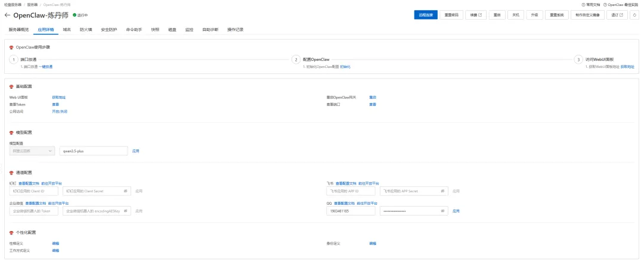The height and width of the screenshot is (262, 644).
Task: Switch to the 监控 tab
Action: pos(190,30)
